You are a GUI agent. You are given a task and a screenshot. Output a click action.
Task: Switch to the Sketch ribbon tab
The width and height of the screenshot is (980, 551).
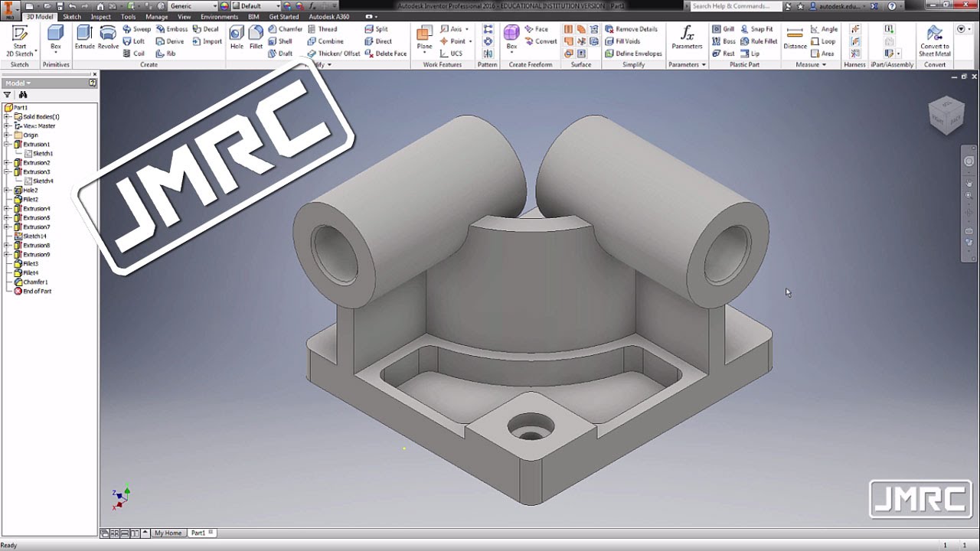pos(71,17)
